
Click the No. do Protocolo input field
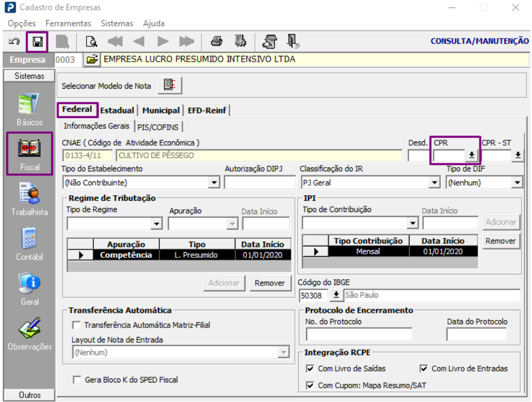point(359,334)
